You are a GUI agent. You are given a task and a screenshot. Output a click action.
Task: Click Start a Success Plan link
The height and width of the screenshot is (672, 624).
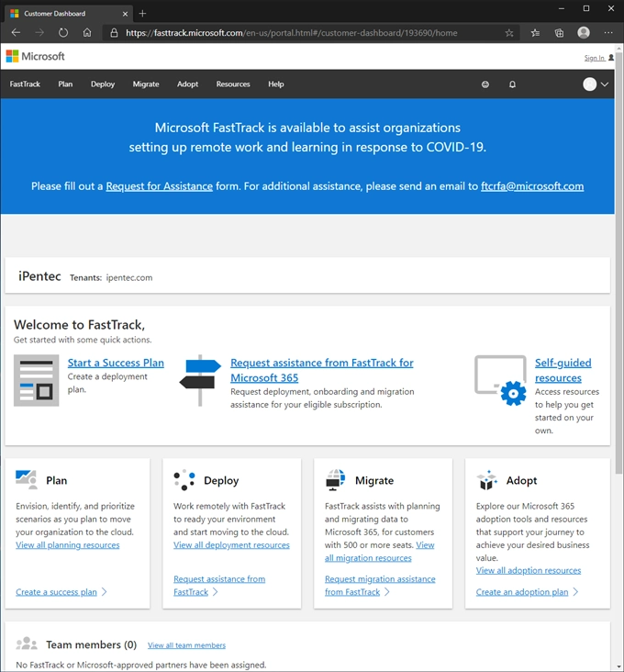click(x=116, y=363)
